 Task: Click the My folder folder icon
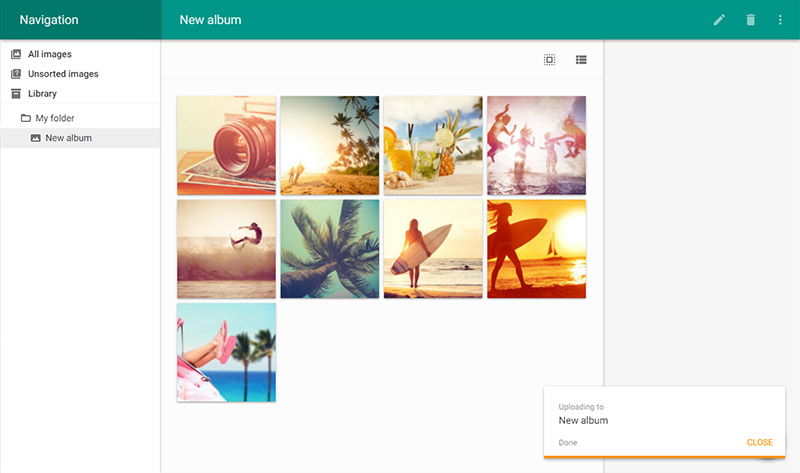26,118
